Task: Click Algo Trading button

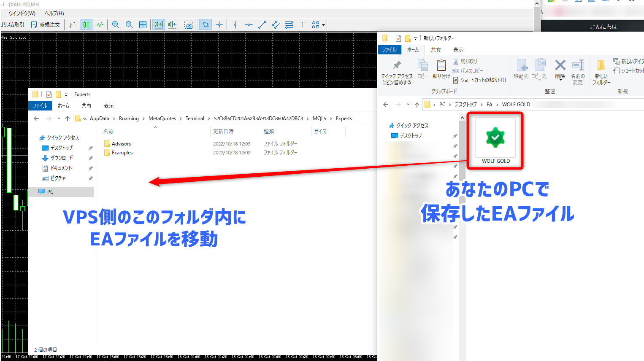Action: [13, 24]
